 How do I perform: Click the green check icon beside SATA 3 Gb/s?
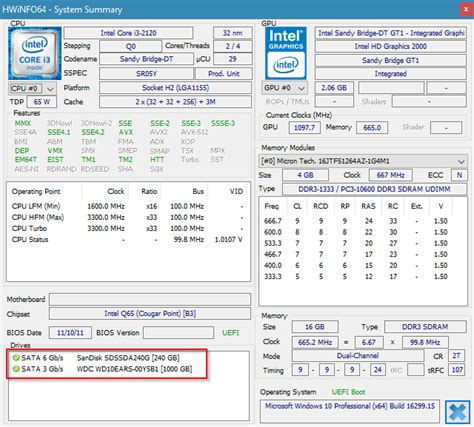pyautogui.click(x=16, y=369)
